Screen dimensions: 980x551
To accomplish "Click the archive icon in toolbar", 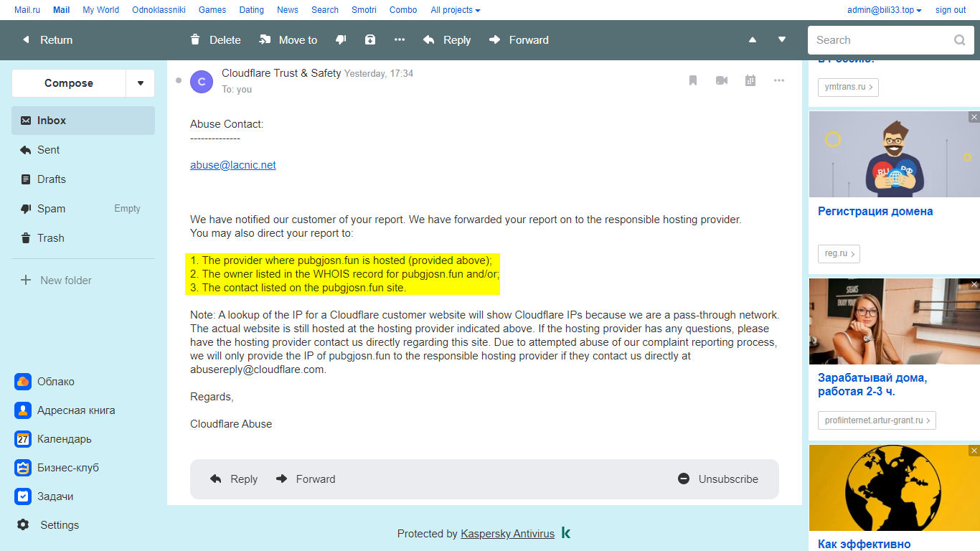I will (x=370, y=40).
